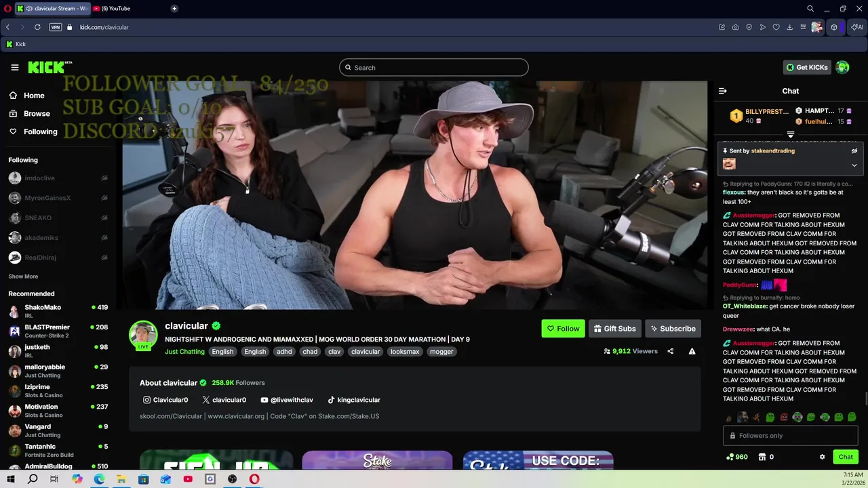Expand the pinned message chevron
Viewport: 868px width, 488px height.
tap(854, 165)
